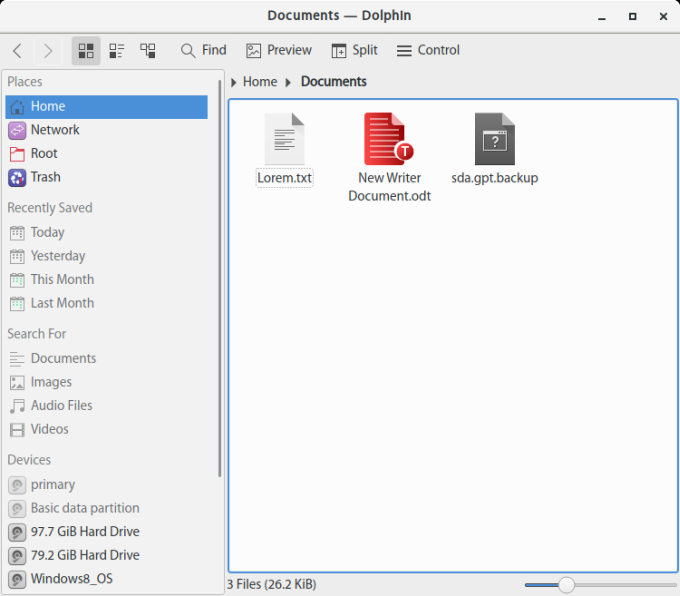680x596 pixels.
Task: Switch to Icons view mode
Action: coord(86,51)
